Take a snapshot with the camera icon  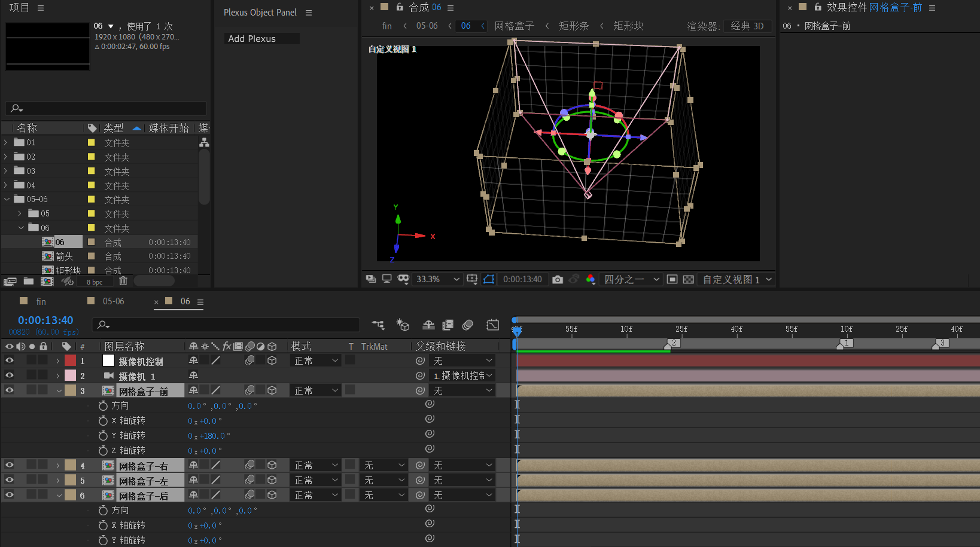558,279
